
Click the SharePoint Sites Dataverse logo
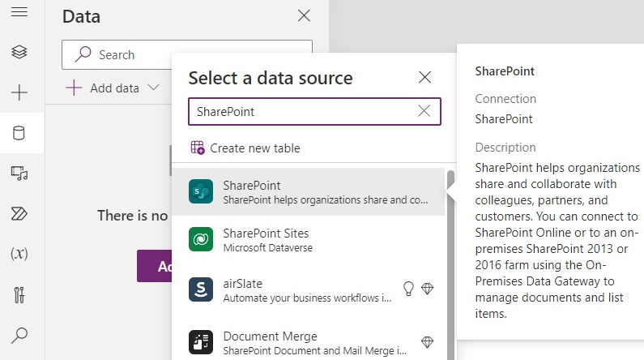pos(201,239)
